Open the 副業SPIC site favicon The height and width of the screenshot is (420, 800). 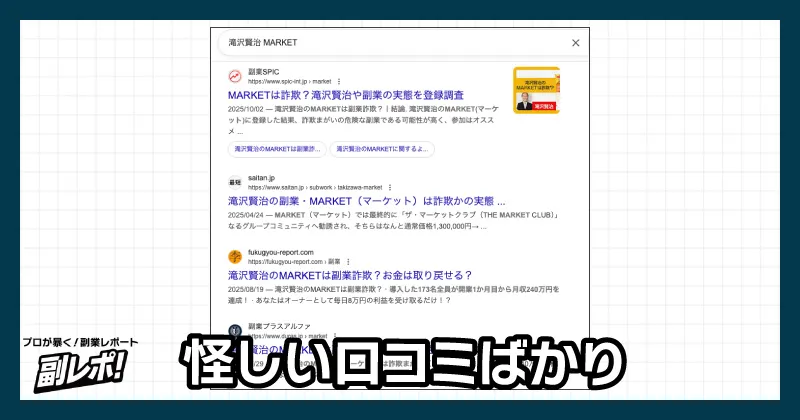235,77
